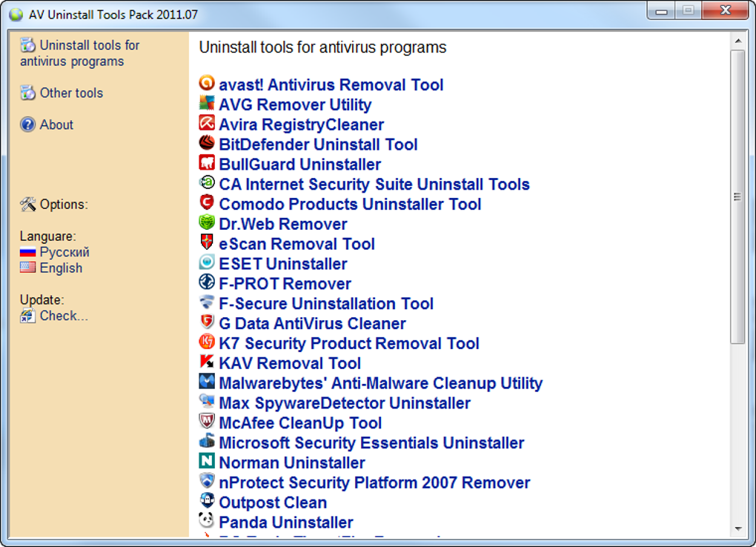
Task: Start Max SpywareDetector Uninstaller
Action: tap(345, 402)
